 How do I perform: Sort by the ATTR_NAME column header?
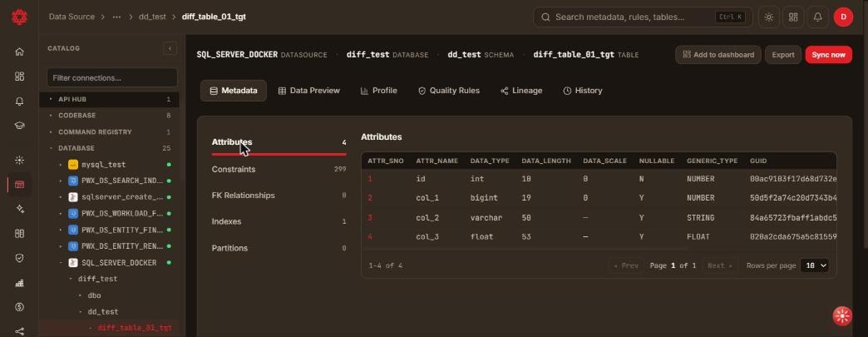click(436, 161)
